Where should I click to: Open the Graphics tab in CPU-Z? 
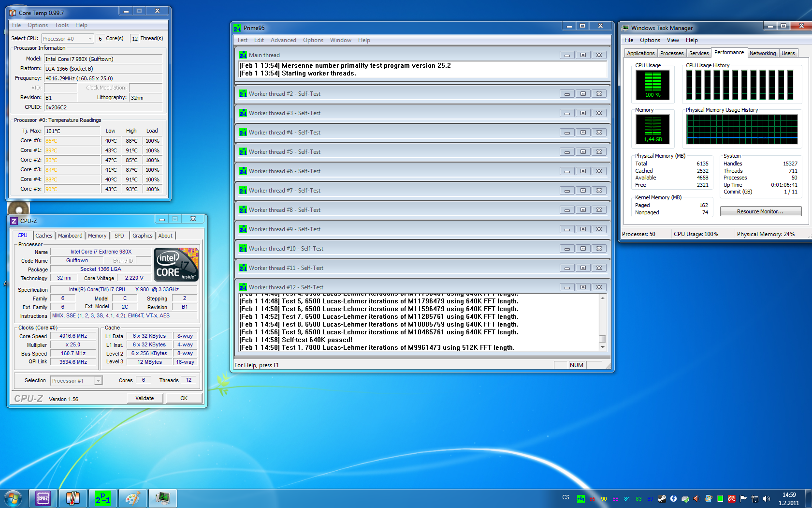coord(143,236)
